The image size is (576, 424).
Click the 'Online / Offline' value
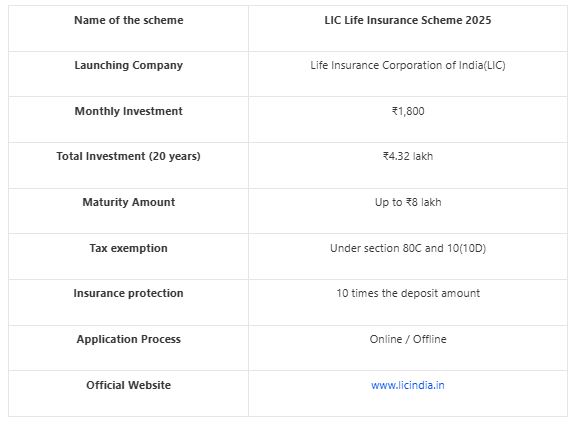408,339
